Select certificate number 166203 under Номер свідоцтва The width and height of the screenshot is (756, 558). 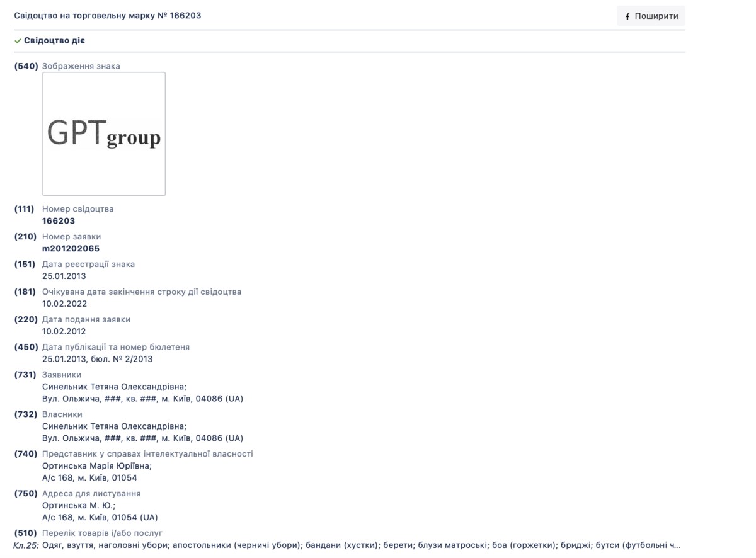coord(59,221)
